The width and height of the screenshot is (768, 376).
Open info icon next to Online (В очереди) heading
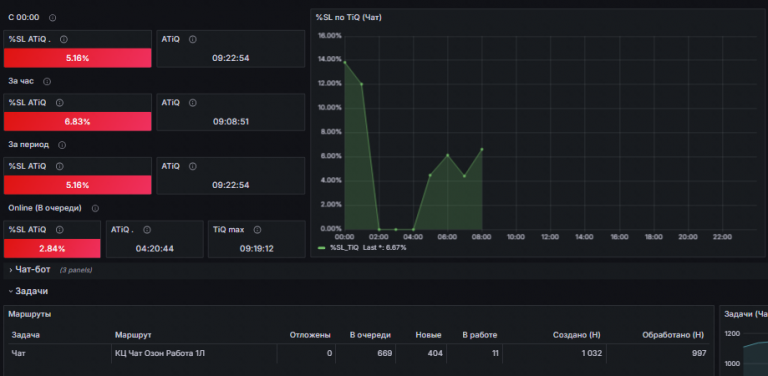tap(95, 209)
